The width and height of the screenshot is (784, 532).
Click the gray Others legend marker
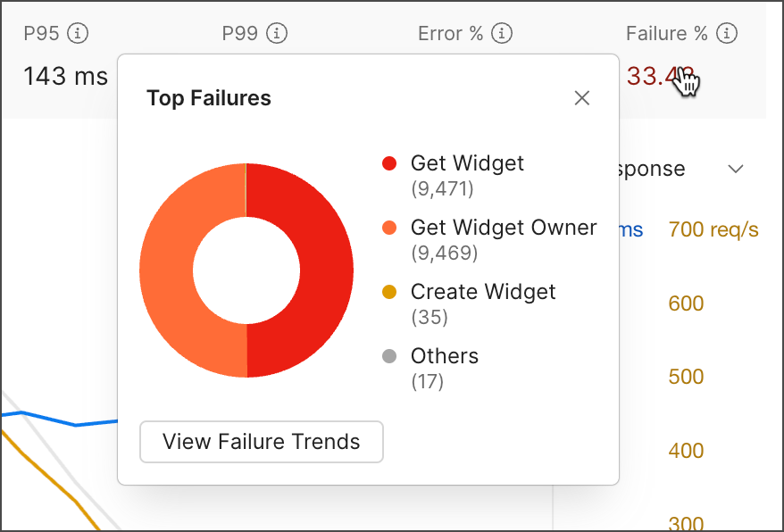coord(390,356)
